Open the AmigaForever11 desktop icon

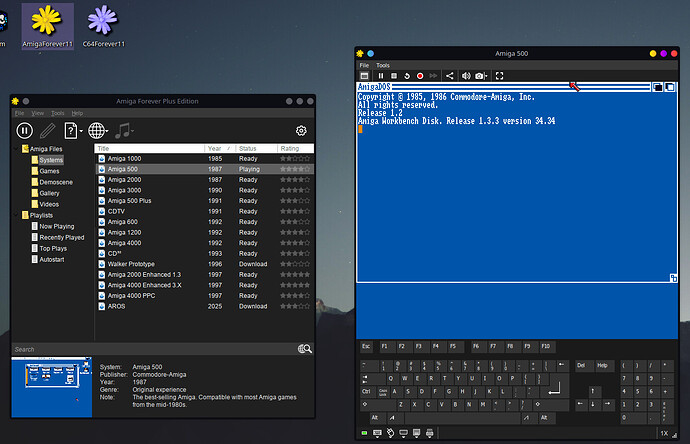(x=47, y=26)
